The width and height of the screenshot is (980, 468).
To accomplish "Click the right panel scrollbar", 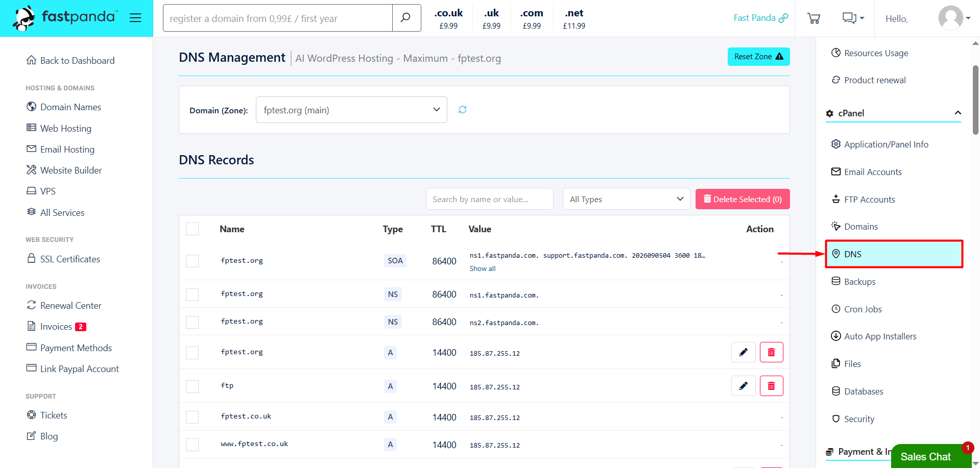I will (x=975, y=100).
